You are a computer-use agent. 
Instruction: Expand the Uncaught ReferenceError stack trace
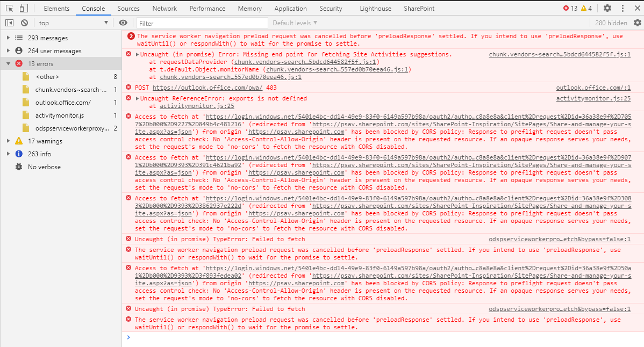click(x=136, y=98)
